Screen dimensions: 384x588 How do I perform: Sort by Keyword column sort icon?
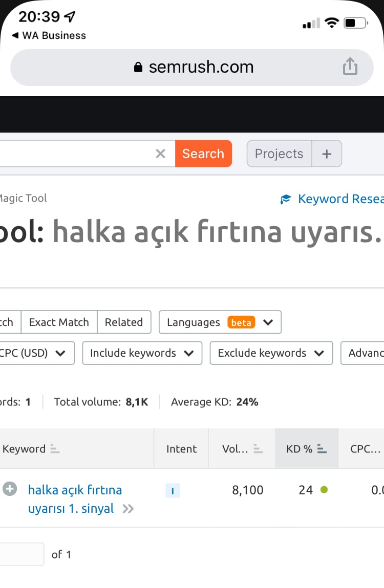point(55,448)
